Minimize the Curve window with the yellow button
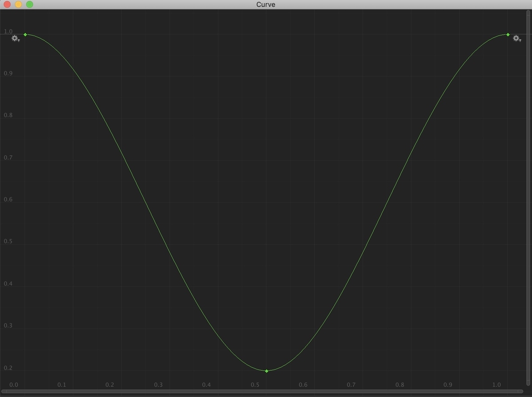Viewport: 532px width, 397px height. coord(18,4)
